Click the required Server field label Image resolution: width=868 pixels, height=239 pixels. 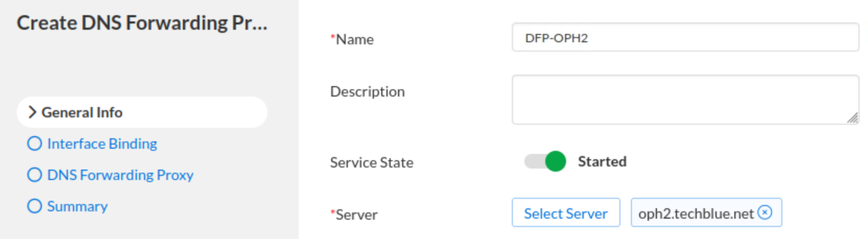(354, 214)
